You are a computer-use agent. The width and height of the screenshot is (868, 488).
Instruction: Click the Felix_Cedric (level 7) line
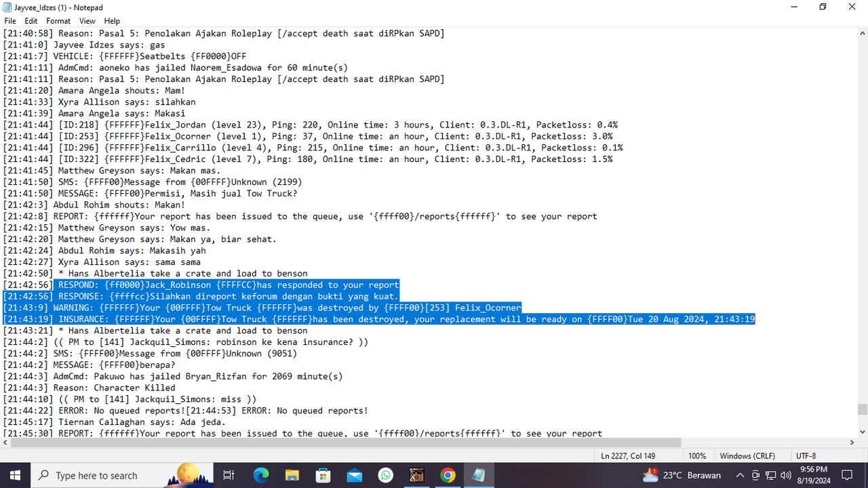coord(308,159)
